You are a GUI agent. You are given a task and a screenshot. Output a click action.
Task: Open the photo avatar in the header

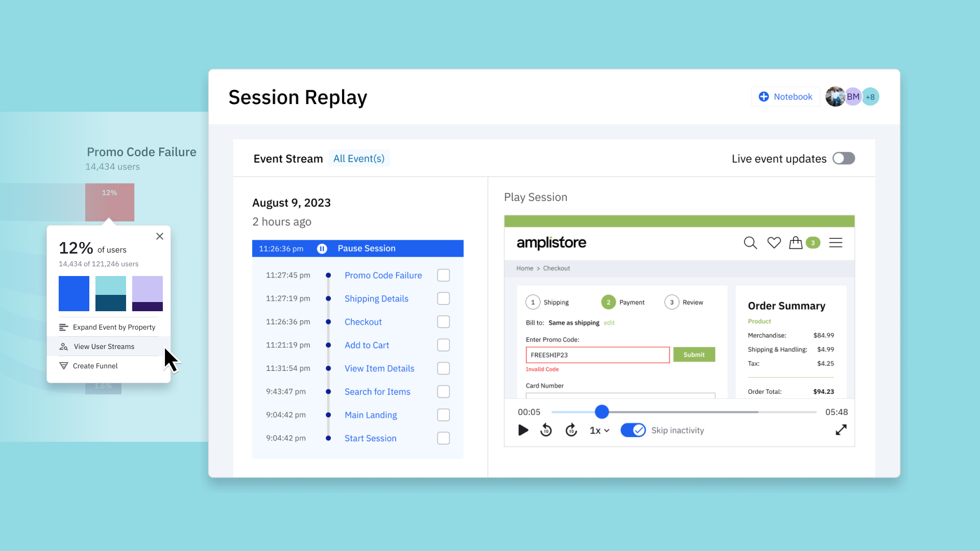[x=835, y=96]
